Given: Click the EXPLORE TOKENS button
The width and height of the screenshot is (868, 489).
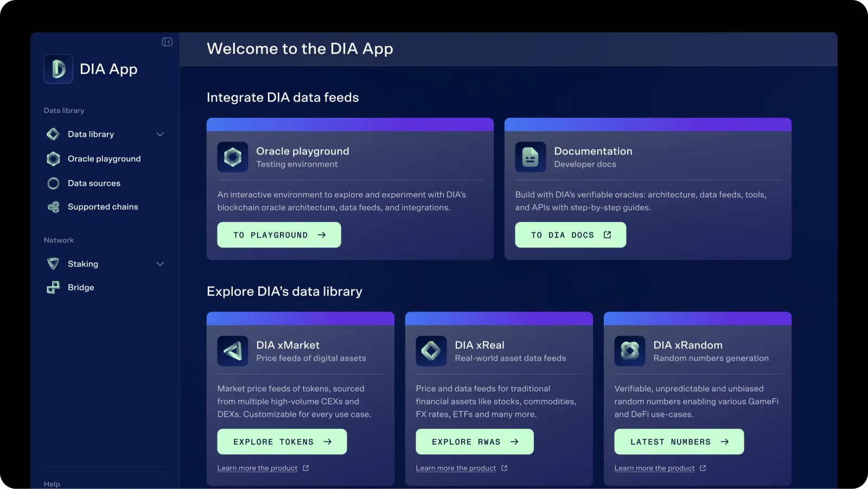Looking at the screenshot, I should pos(282,442).
